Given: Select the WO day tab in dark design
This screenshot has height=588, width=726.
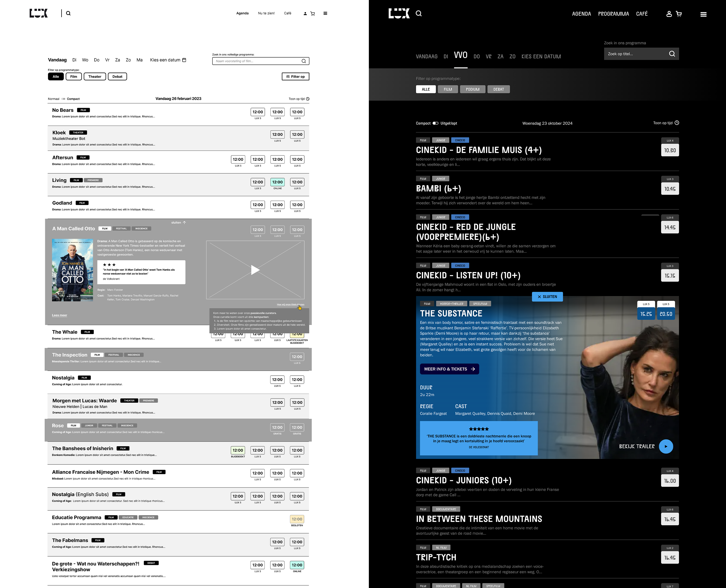Looking at the screenshot, I should click(461, 55).
